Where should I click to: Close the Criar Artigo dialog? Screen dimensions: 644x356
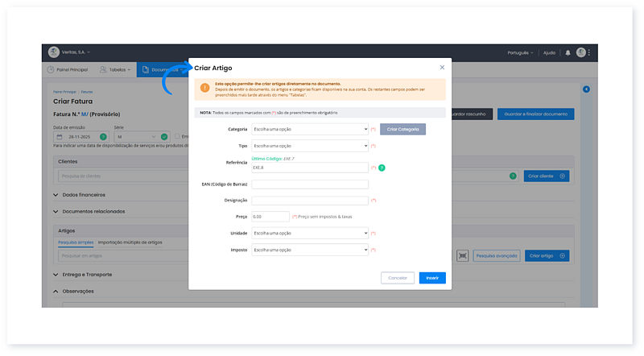pos(442,68)
